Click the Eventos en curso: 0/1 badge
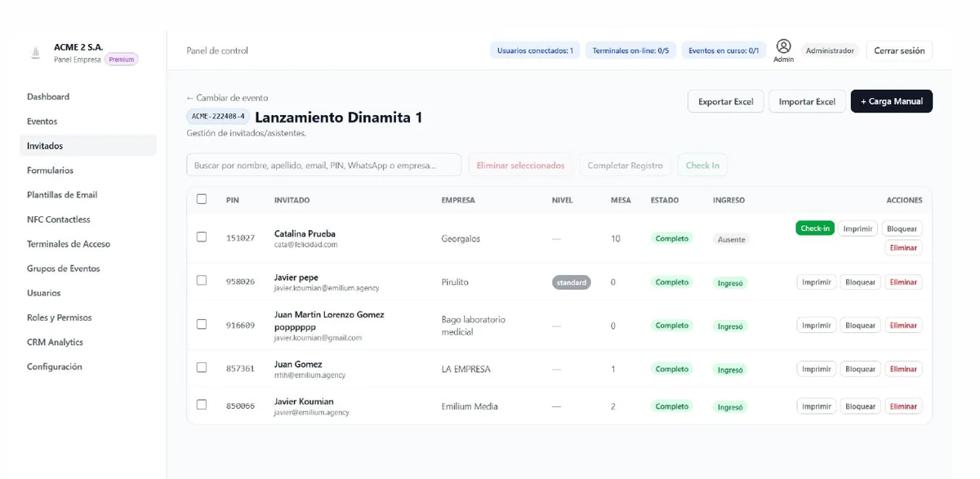The width and height of the screenshot is (980, 479). click(x=724, y=51)
